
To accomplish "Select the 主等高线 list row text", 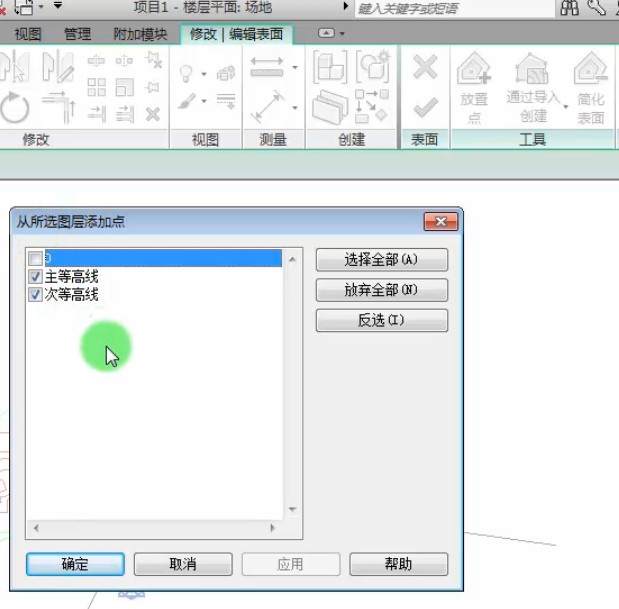I will point(71,277).
